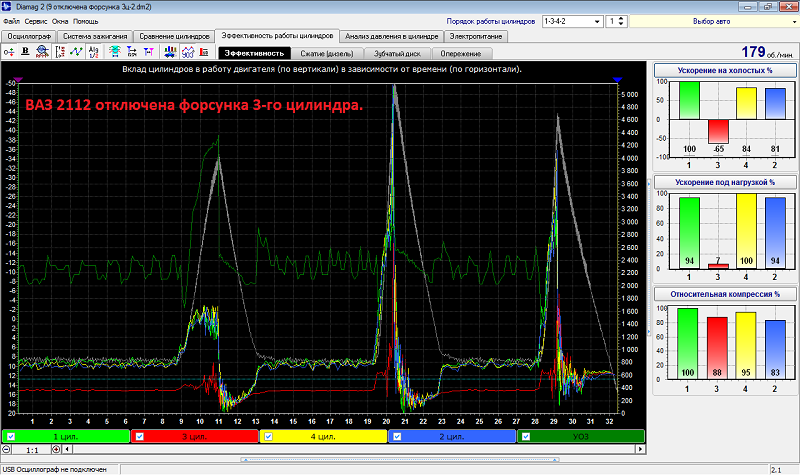Toggle the 1 цил. checkbox
The height and width of the screenshot is (475, 800).
tap(11, 437)
